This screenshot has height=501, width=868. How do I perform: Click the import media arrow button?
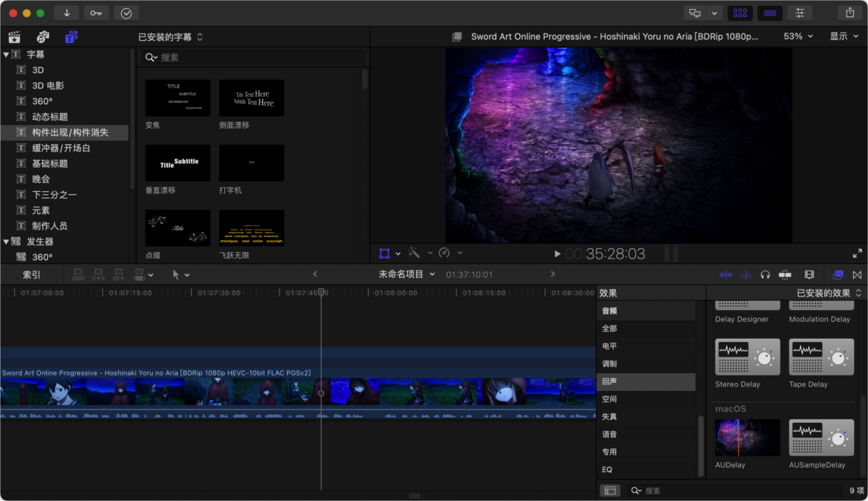(66, 13)
